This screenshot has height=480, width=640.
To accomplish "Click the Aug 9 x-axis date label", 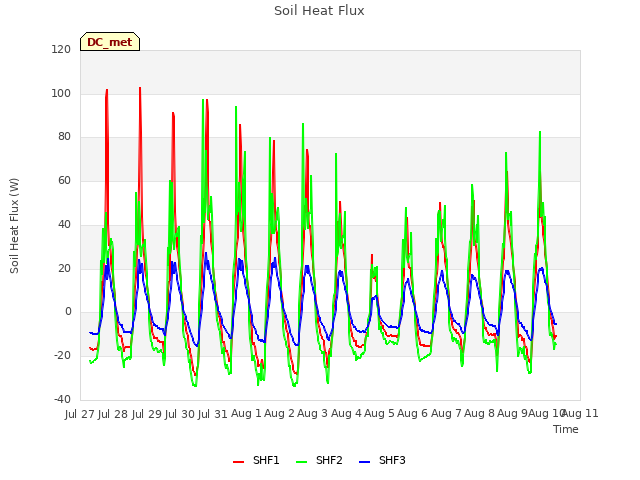I will click(512, 414).
